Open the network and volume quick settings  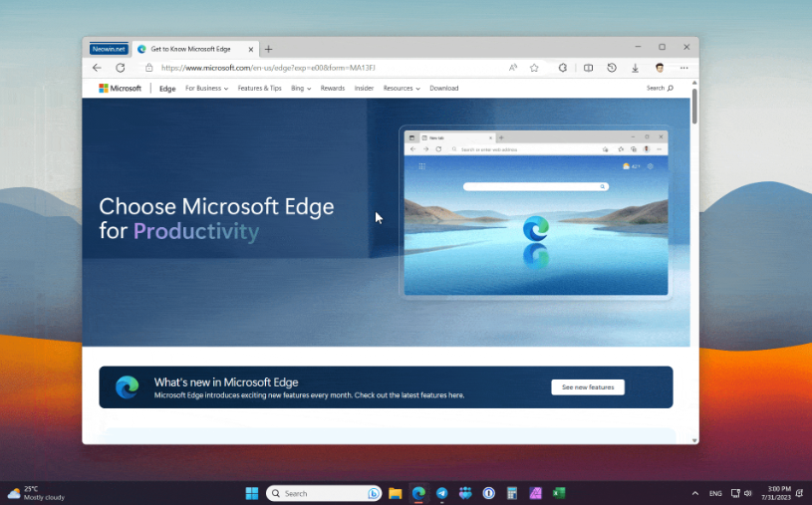pyautogui.click(x=741, y=493)
